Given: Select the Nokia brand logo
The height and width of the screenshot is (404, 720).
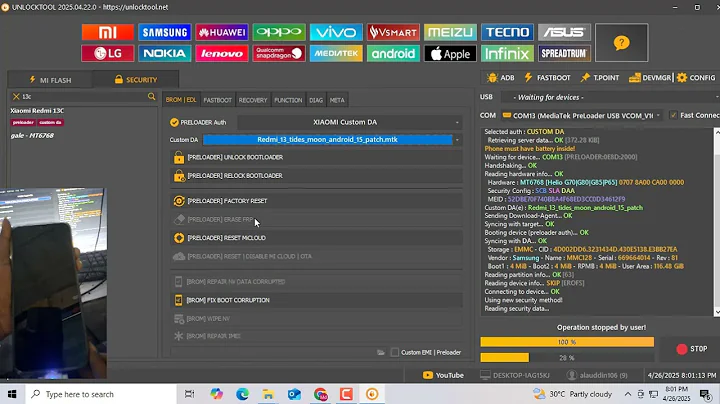Looking at the screenshot, I should [x=164, y=53].
